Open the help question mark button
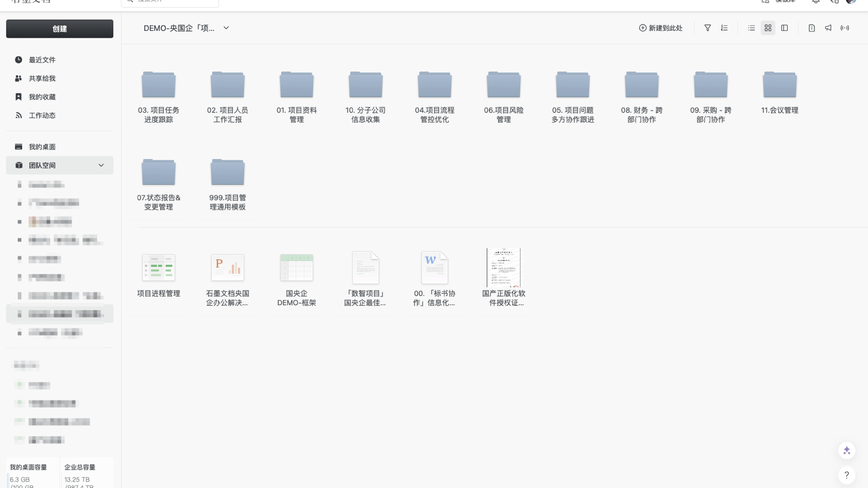 coord(847,476)
